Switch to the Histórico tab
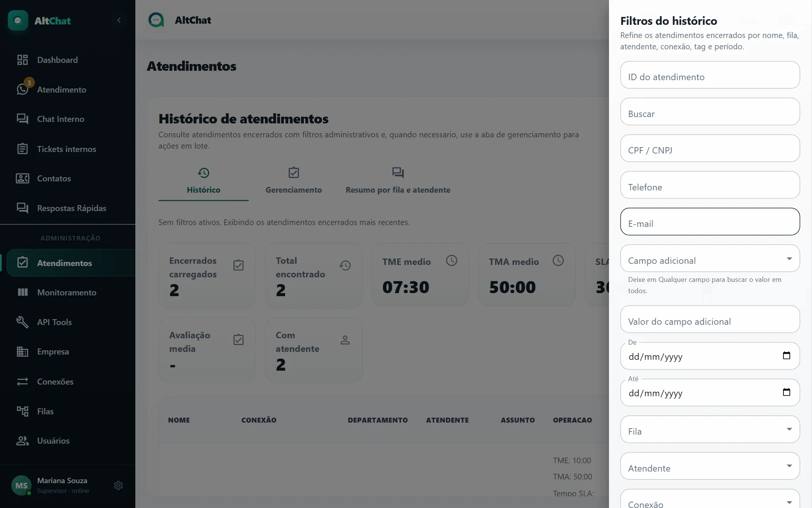Screen dimensions: 812x508 point(203,181)
